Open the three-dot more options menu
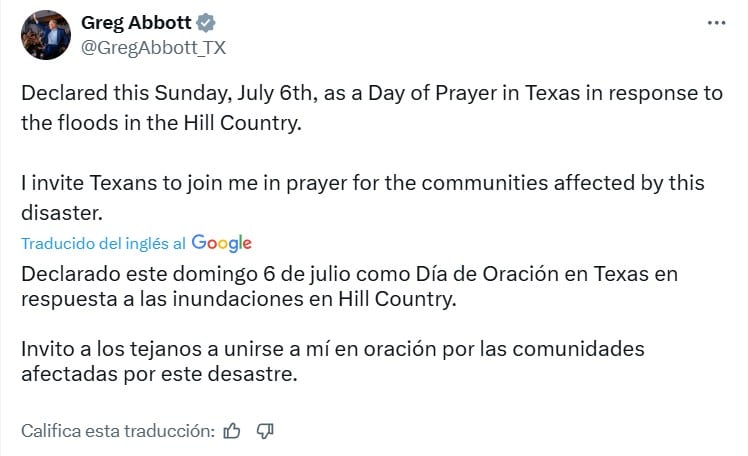This screenshot has width=748, height=456. pos(716,24)
